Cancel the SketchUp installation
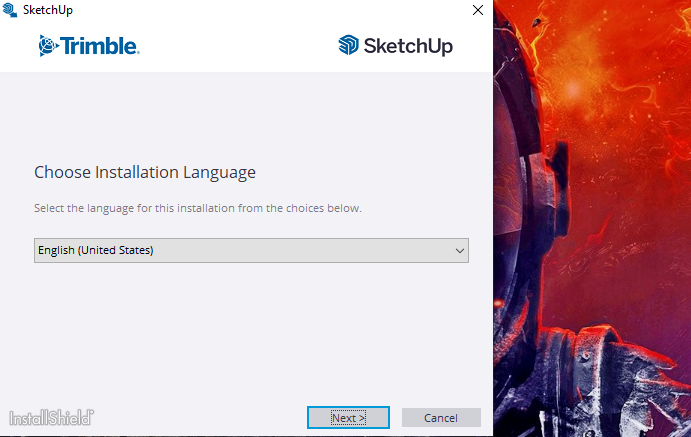The height and width of the screenshot is (437, 691). tap(441, 417)
